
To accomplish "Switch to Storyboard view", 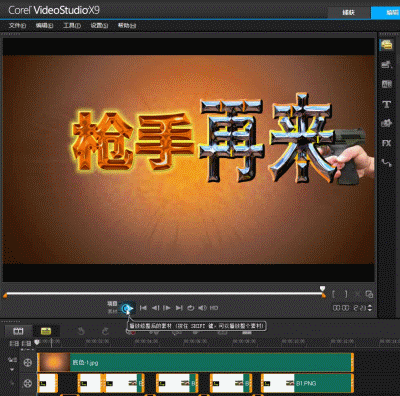I will (x=18, y=331).
